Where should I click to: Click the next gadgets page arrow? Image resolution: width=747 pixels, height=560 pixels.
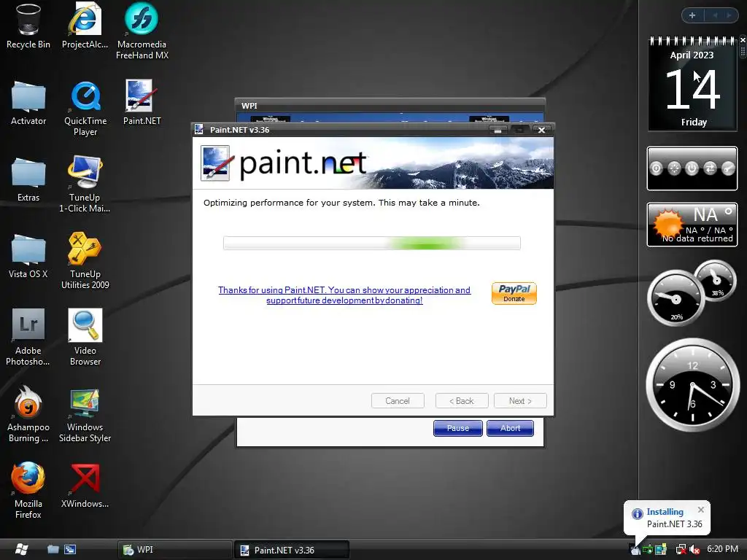[729, 15]
